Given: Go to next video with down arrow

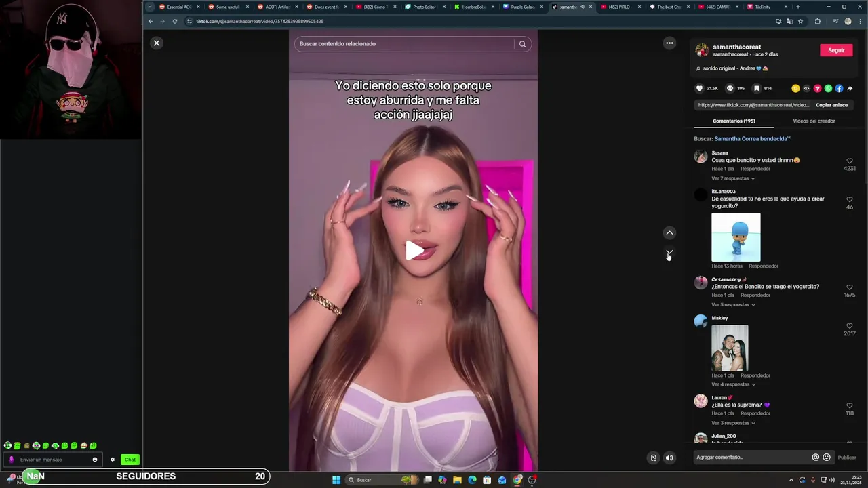Looking at the screenshot, I should coord(669,253).
